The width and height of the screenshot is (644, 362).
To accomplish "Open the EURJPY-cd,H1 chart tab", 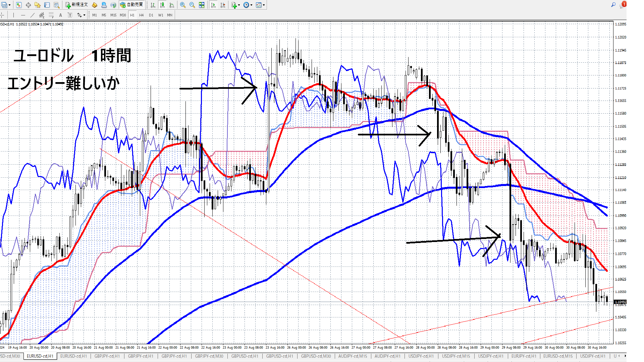I will pos(524,356).
